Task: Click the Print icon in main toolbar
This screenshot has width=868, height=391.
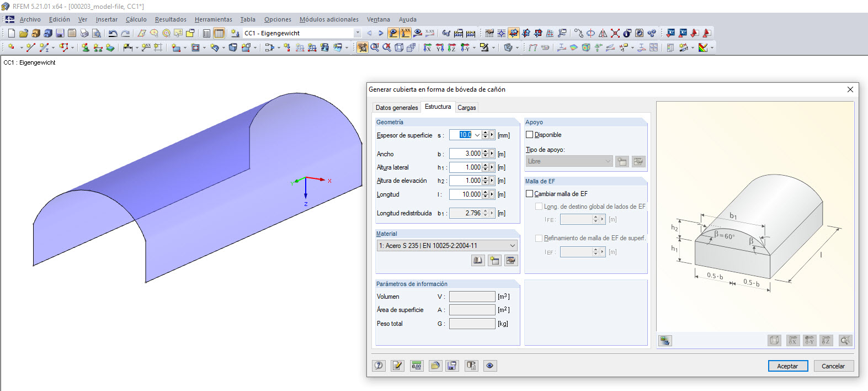Action: (x=84, y=33)
